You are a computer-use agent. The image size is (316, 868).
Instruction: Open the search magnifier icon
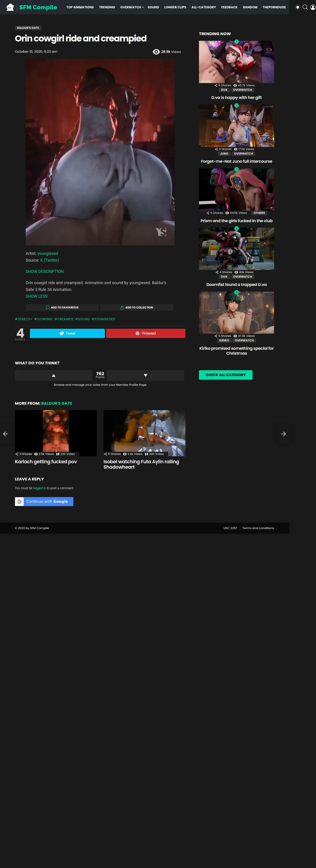click(x=305, y=7)
